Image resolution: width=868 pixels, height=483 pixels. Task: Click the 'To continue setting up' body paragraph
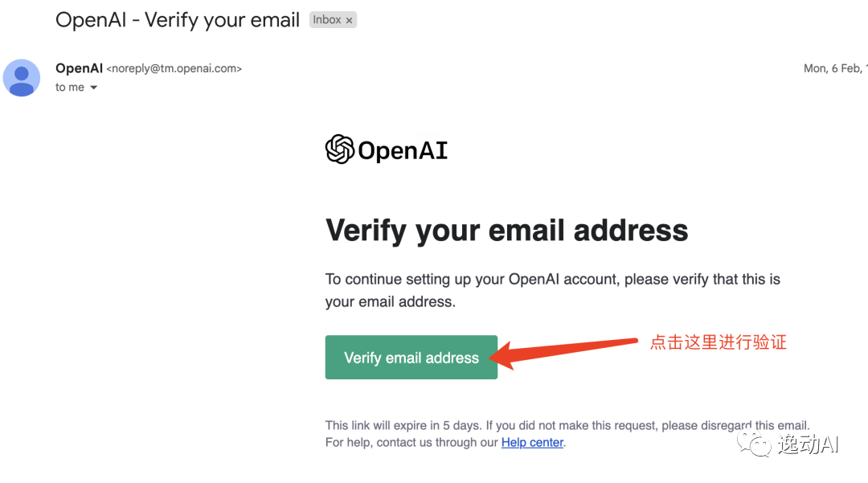tap(552, 290)
